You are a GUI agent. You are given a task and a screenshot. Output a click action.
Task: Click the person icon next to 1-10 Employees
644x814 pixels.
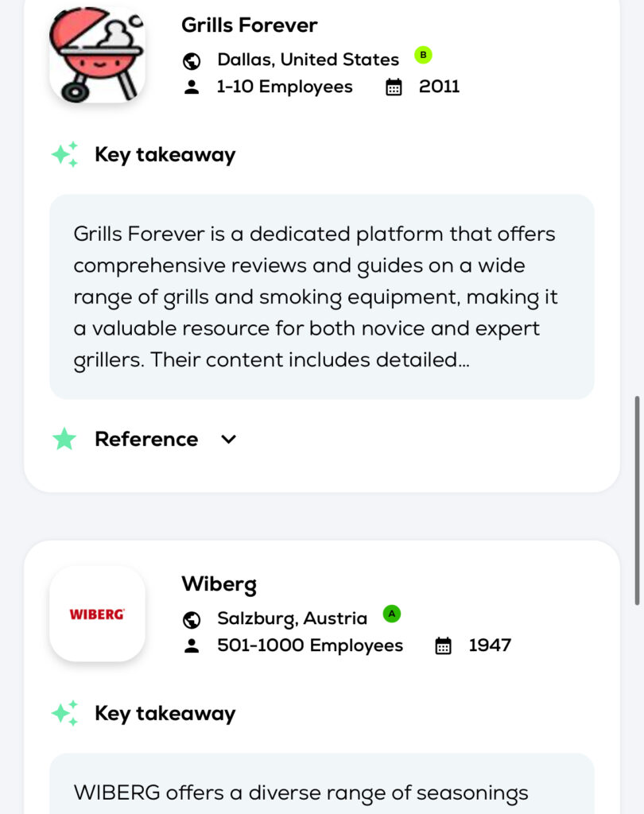tap(192, 87)
